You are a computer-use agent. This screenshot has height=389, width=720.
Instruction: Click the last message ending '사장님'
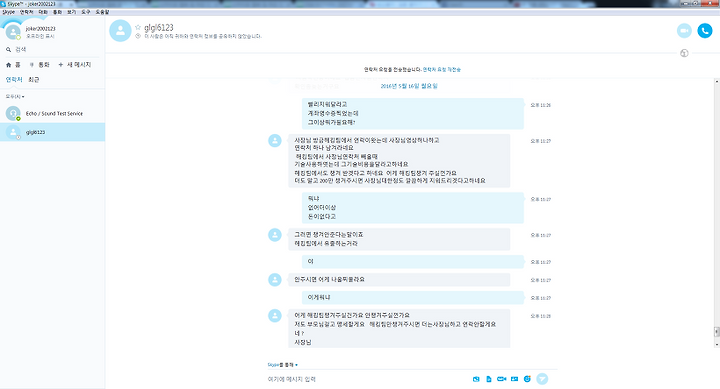[x=399, y=328]
